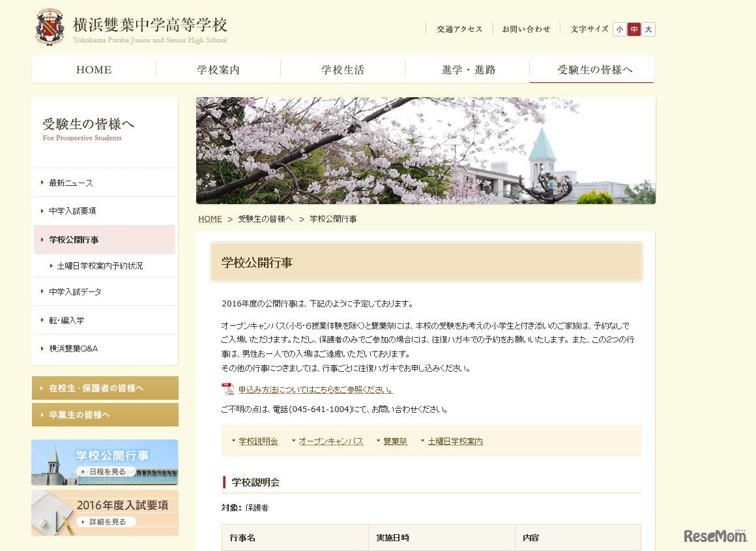The width and height of the screenshot is (756, 551).
Task: Click the 対象: 保護者 text line
Action: point(245,507)
